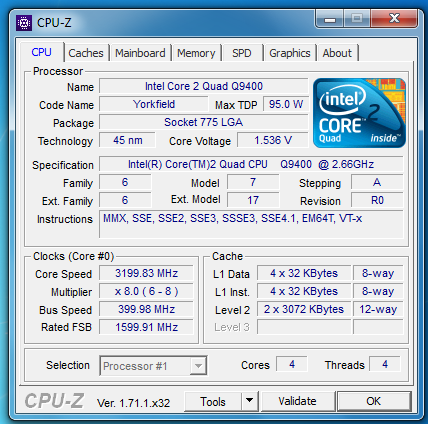The height and width of the screenshot is (424, 428).
Task: Click the Core Speed value field
Action: tap(146, 273)
